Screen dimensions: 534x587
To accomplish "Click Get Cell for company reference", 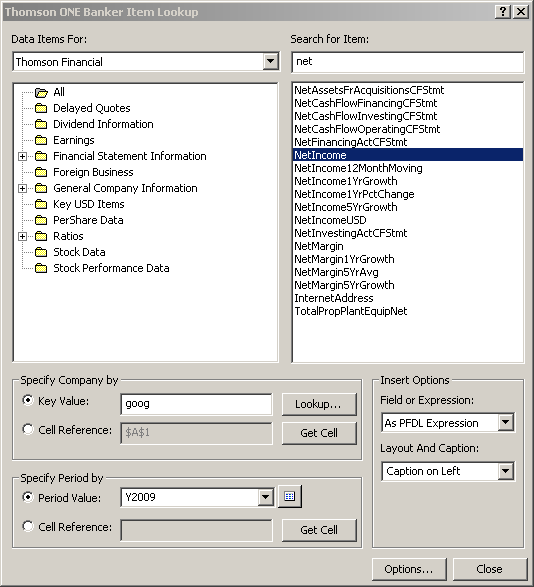I will (319, 433).
